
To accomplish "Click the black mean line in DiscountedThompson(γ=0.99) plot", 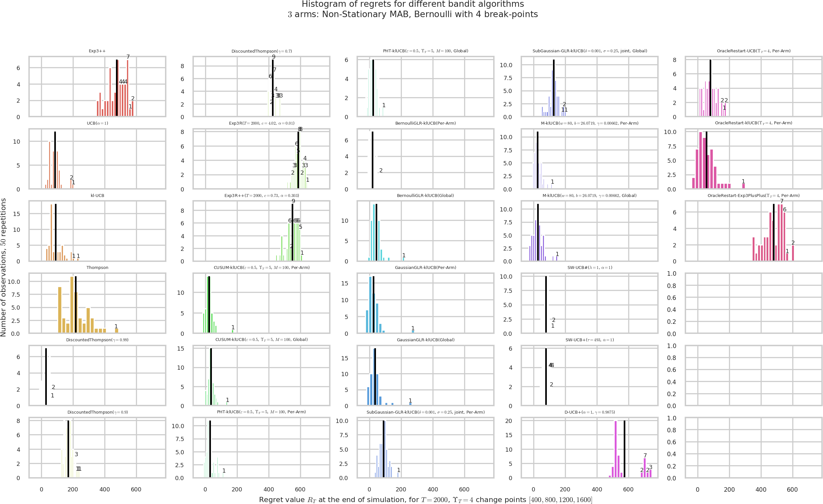I will pos(46,376).
